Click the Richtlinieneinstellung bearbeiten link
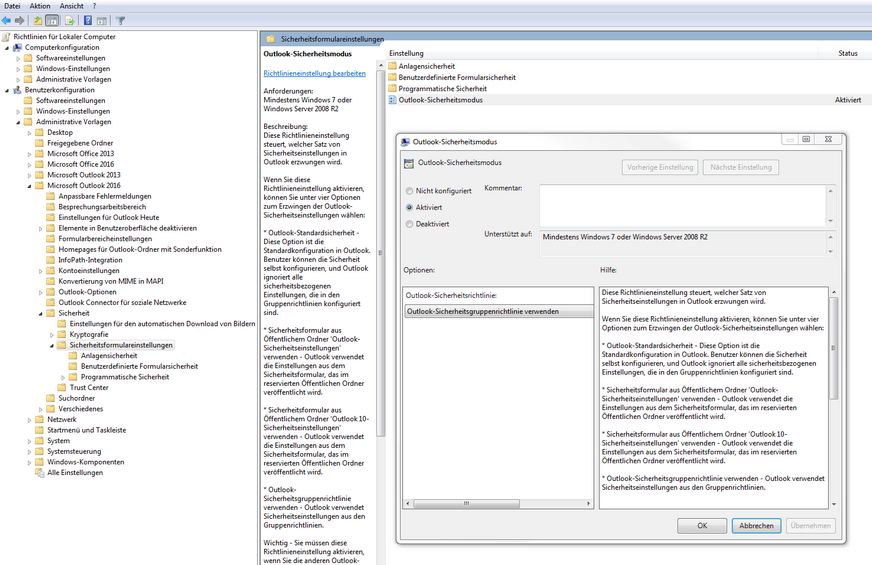Image resolution: width=872 pixels, height=565 pixels. [315, 73]
